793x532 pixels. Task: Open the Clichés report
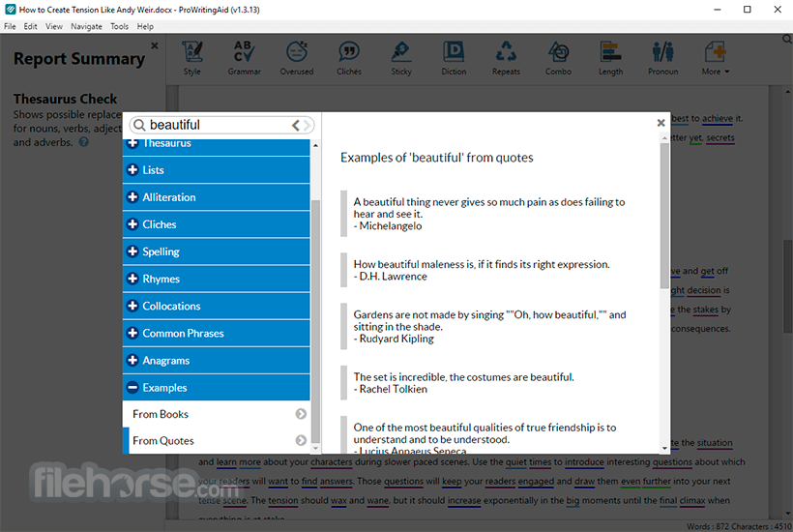coord(349,58)
